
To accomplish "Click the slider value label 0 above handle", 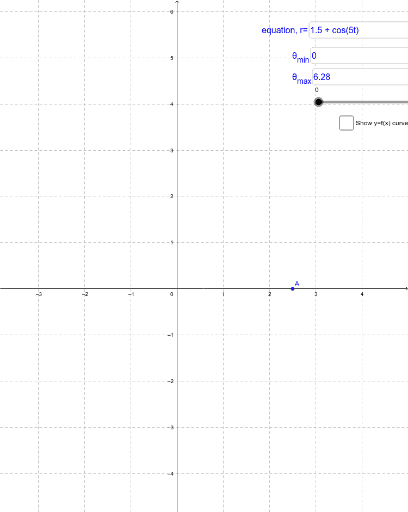I will (316, 90).
